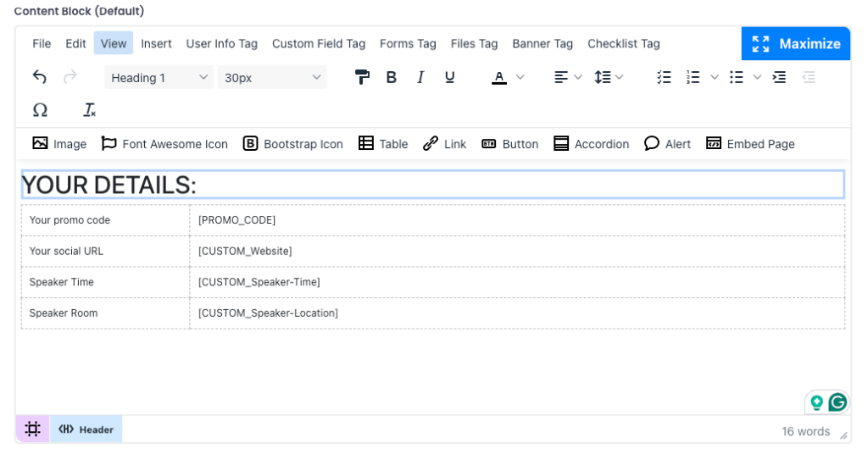Expand the text color picker arrow

tap(520, 77)
